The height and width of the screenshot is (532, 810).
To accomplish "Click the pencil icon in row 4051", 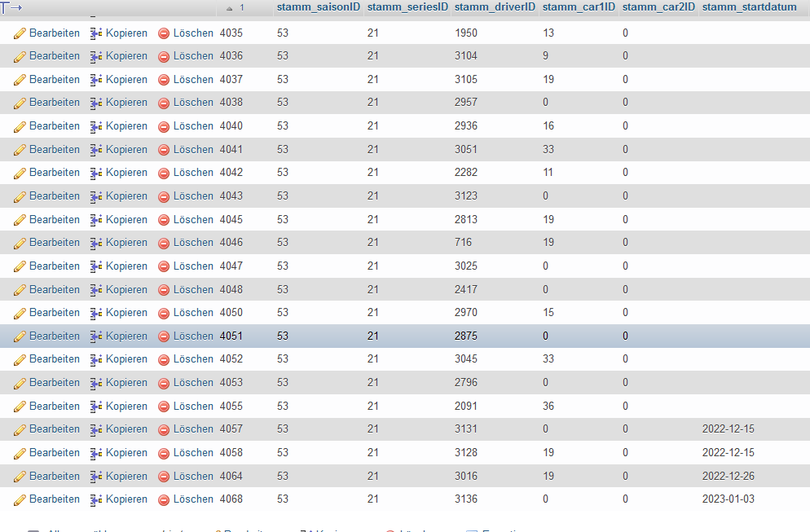I will pyautogui.click(x=20, y=336).
